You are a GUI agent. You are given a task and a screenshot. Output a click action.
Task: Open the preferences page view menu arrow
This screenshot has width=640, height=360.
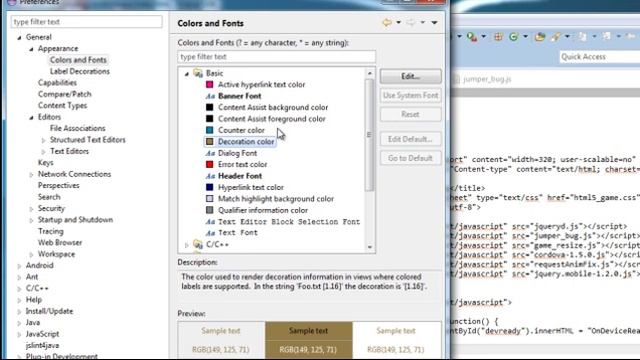click(434, 22)
